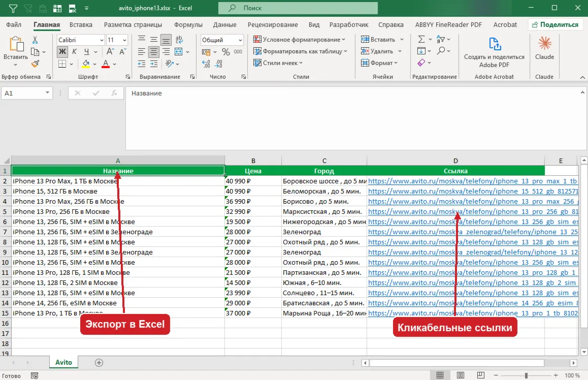The width and height of the screenshot is (588, 380).
Task: Switch to the 'Разработчик' ribbon tab
Action: (349, 25)
